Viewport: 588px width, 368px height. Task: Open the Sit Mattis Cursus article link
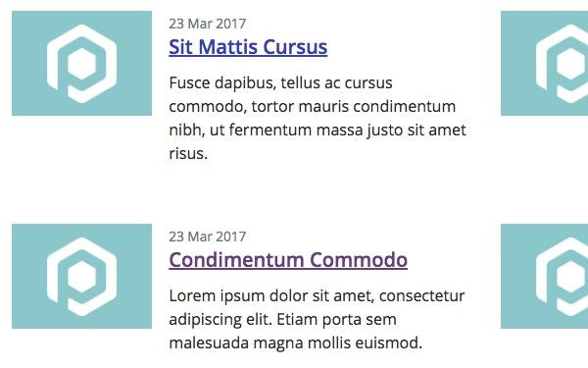(248, 47)
